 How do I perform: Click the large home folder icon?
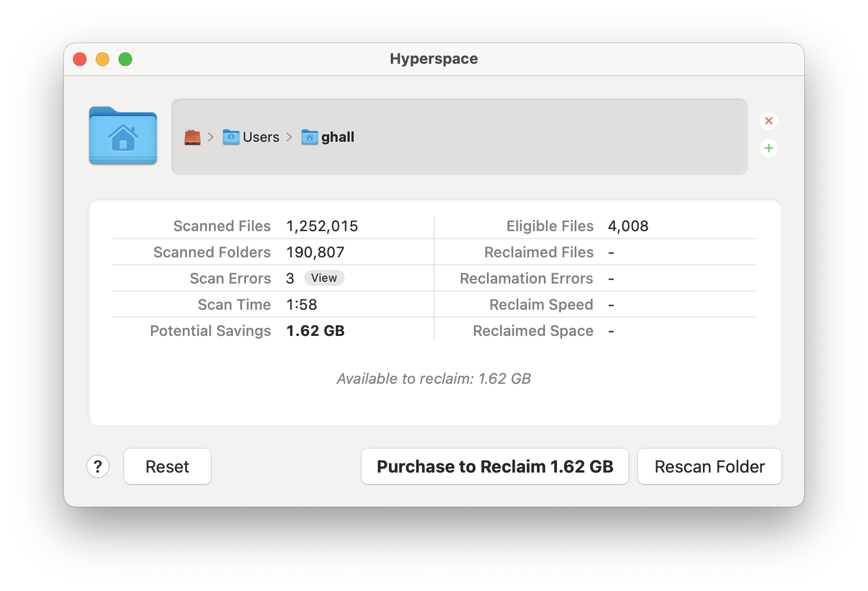pyautogui.click(x=123, y=136)
